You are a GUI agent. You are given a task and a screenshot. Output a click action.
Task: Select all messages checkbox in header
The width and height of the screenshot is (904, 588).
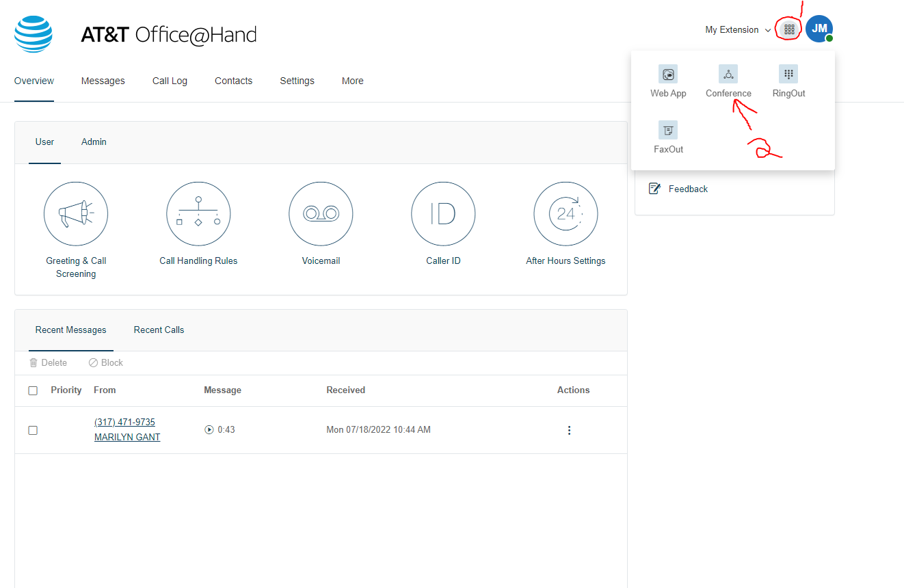(33, 390)
